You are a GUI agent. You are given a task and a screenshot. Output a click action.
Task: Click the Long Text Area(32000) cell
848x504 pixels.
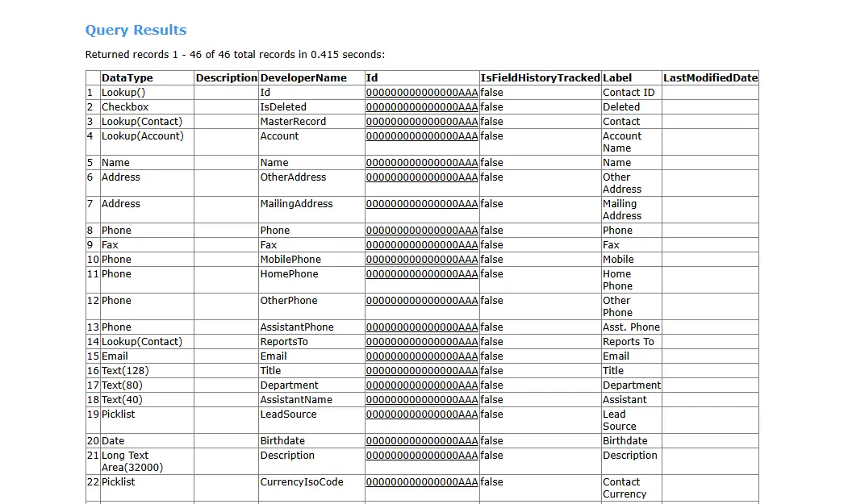point(132,461)
